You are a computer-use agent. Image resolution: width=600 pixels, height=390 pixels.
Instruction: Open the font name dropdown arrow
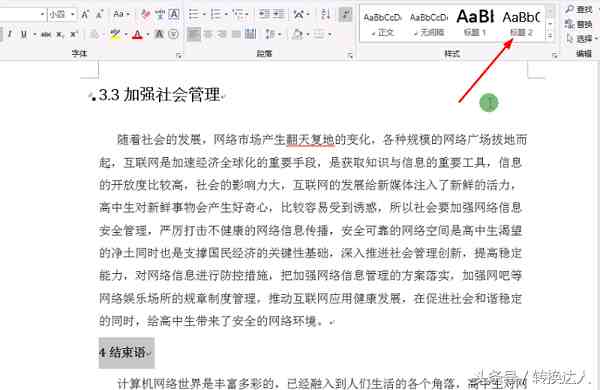coord(42,15)
